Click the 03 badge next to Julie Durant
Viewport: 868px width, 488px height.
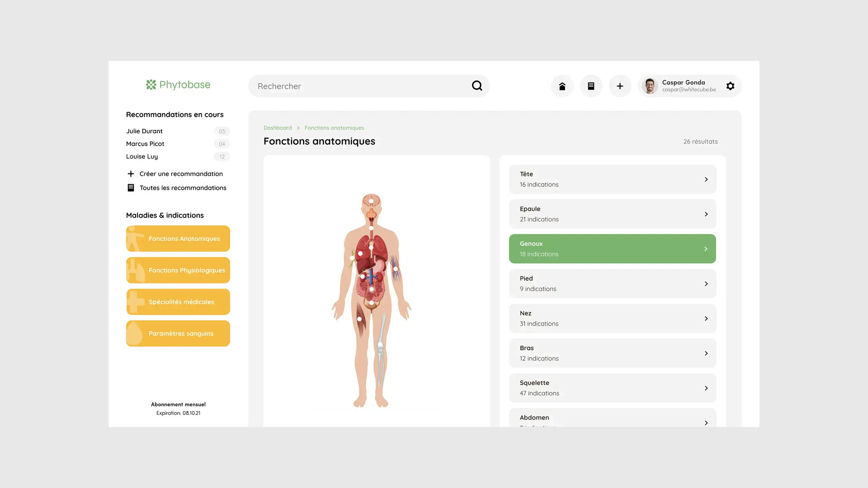222,131
